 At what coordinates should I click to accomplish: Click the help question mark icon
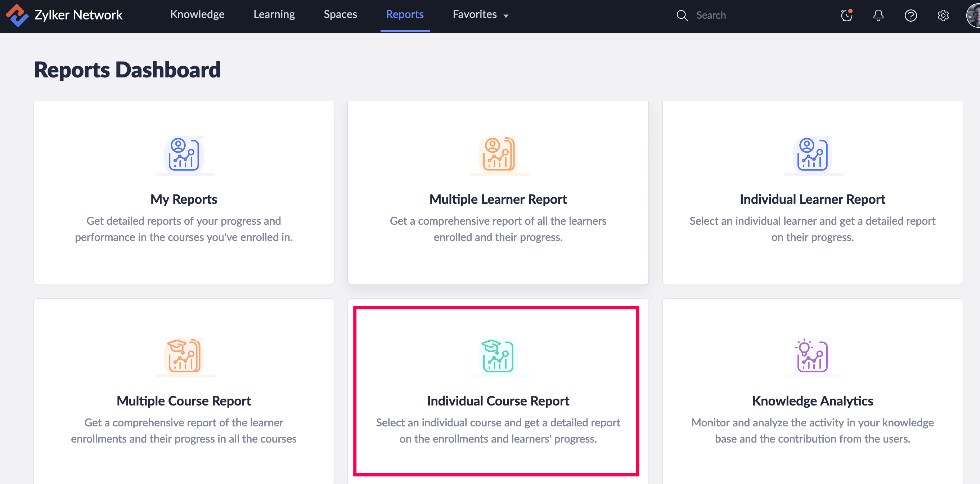pos(911,15)
